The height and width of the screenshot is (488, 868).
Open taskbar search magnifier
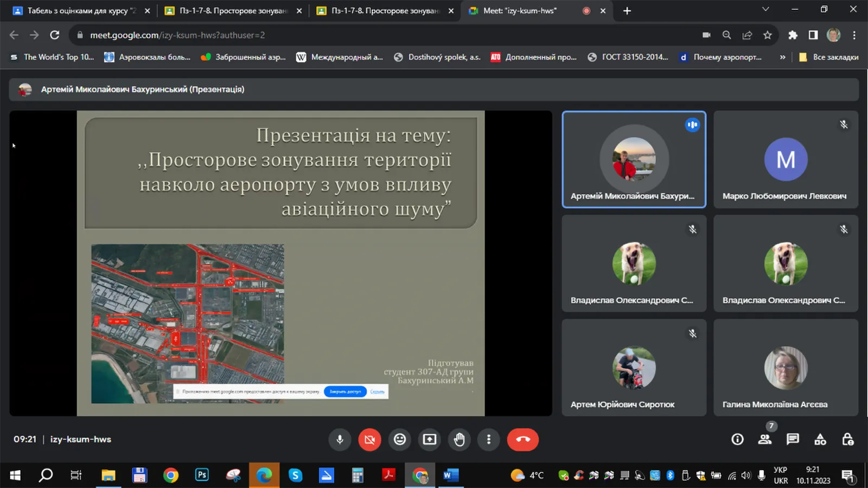coord(46,476)
